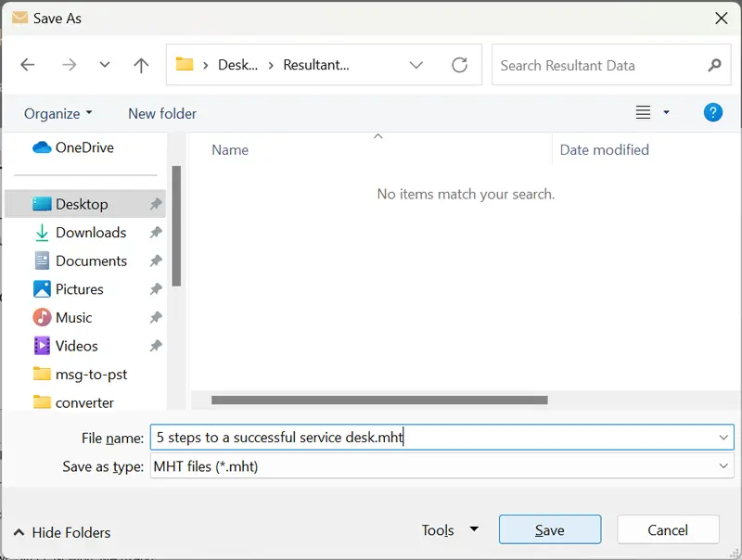742x560 pixels.
Task: Sort files by the Name column
Action: coord(229,149)
